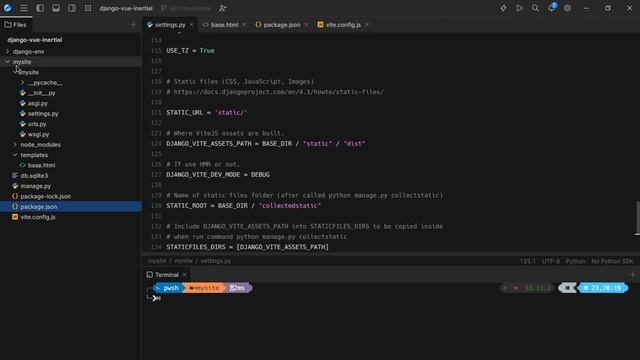Toggle the right panel visibility

point(72,8)
